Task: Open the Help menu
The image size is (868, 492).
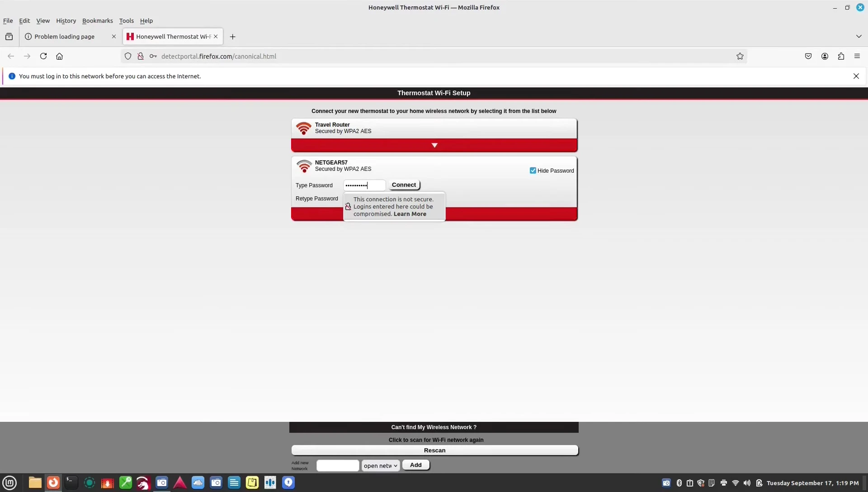Action: tap(146, 21)
